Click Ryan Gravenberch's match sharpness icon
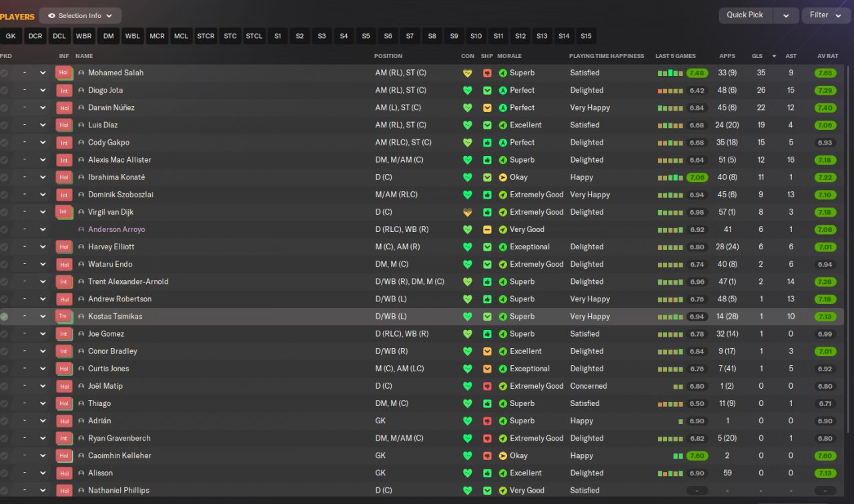The image size is (854, 504). [487, 438]
